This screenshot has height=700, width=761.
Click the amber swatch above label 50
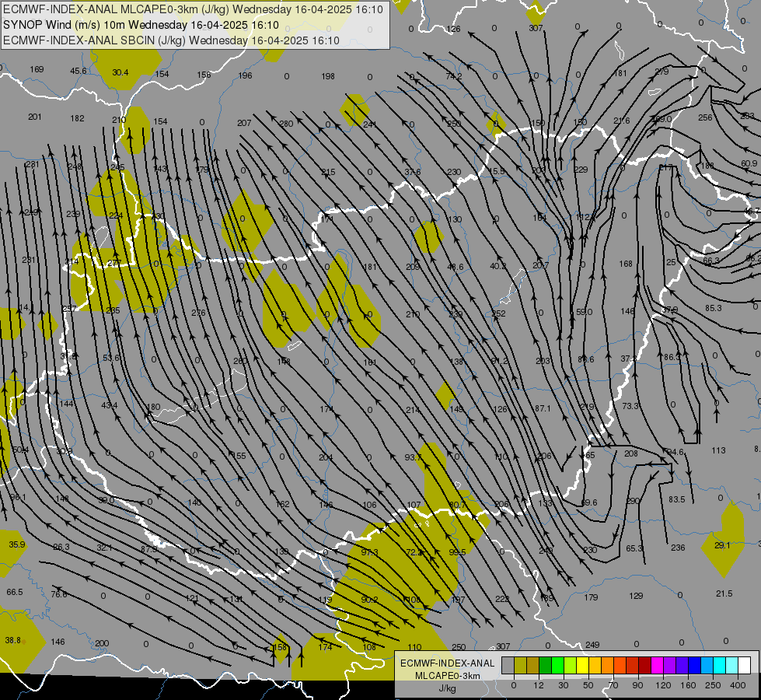[595, 665]
